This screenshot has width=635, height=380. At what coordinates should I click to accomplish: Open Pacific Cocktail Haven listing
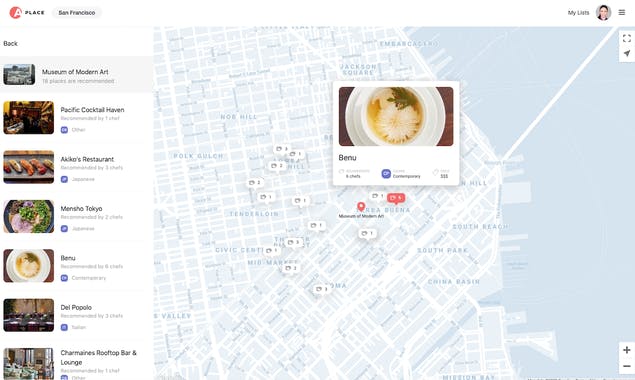pyautogui.click(x=74, y=117)
